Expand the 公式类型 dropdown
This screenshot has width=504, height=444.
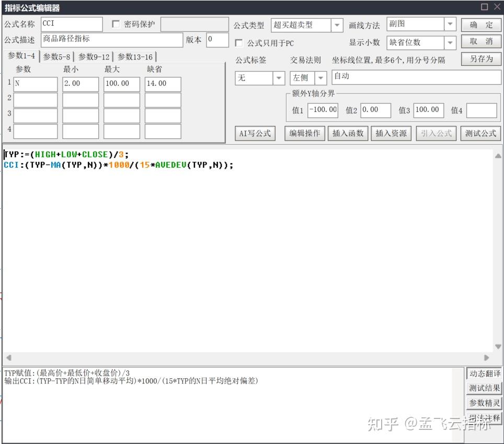[337, 25]
